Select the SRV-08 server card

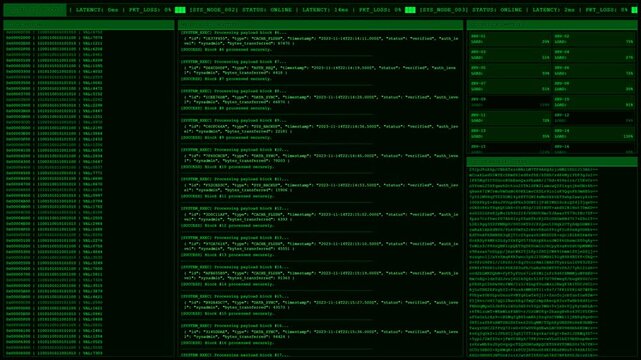[594, 86]
